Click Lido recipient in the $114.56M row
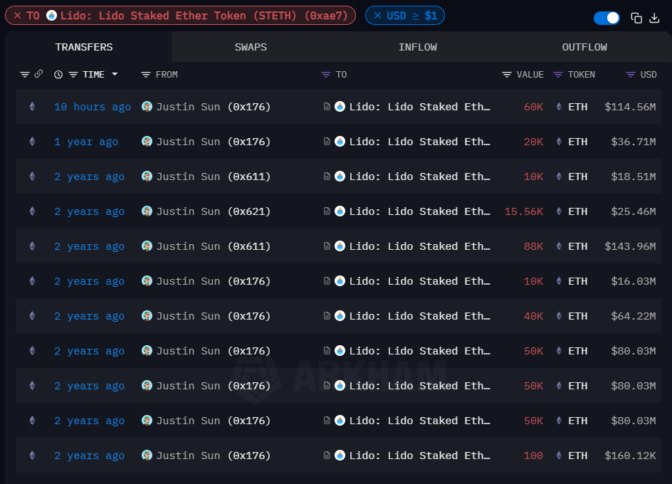 [x=419, y=107]
